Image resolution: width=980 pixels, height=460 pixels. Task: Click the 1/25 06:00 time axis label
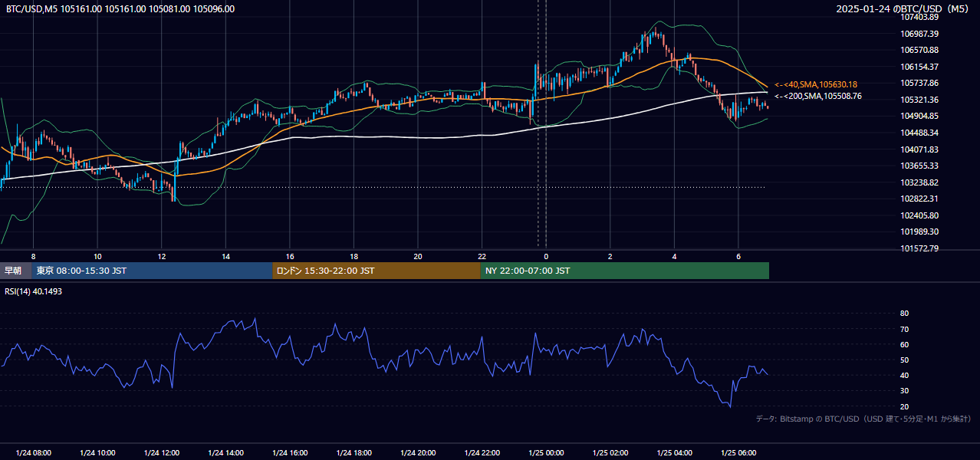click(738, 453)
